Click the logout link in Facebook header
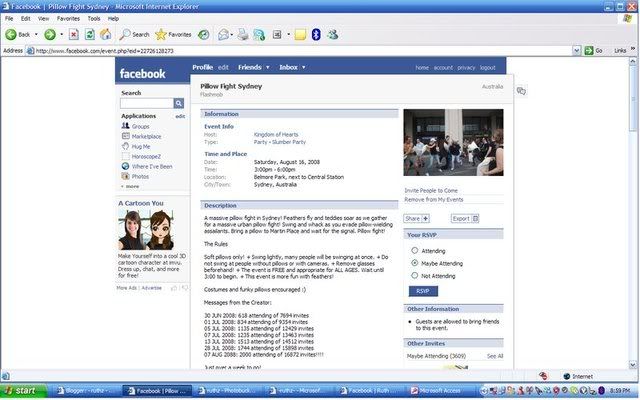Image resolution: width=640 pixels, height=400 pixels. (487, 68)
